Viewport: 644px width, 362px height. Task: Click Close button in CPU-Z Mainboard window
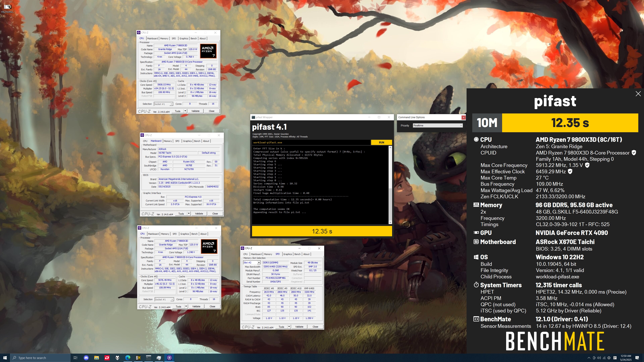tap(215, 214)
